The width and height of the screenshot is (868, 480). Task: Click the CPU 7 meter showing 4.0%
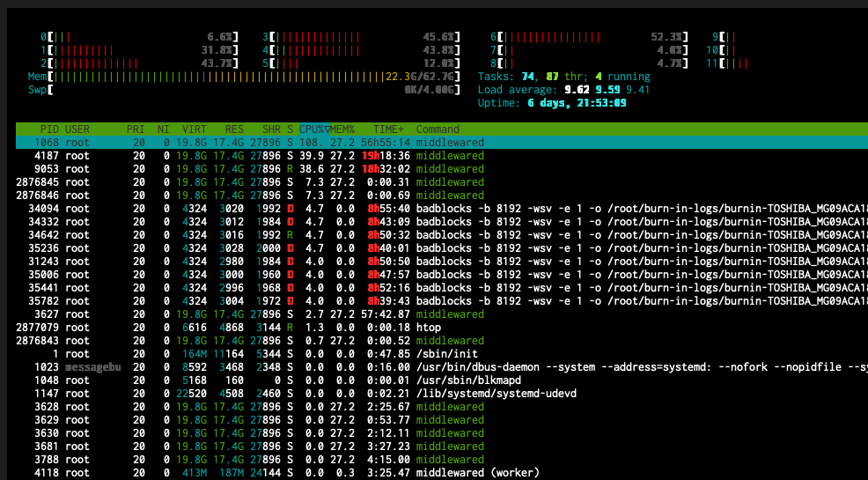coord(589,50)
